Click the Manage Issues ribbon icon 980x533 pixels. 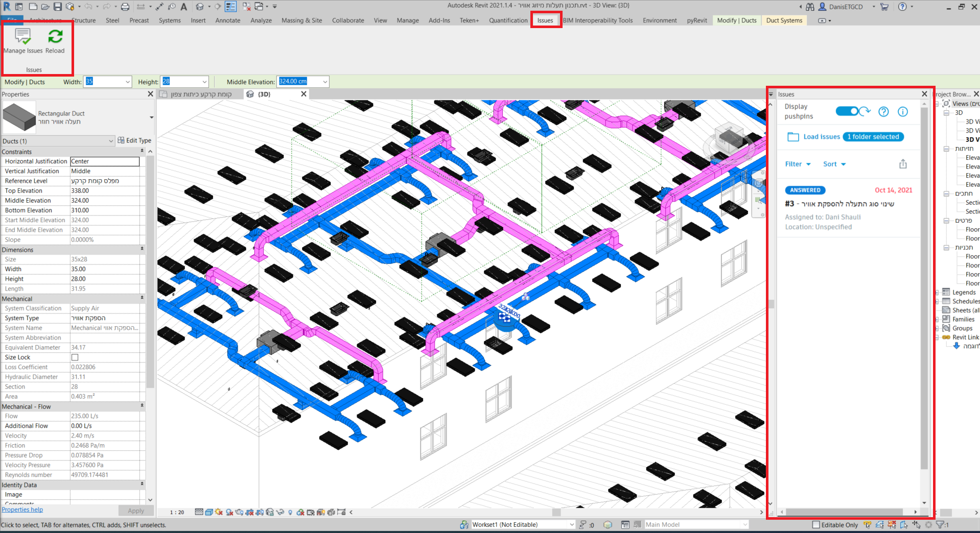pos(23,36)
